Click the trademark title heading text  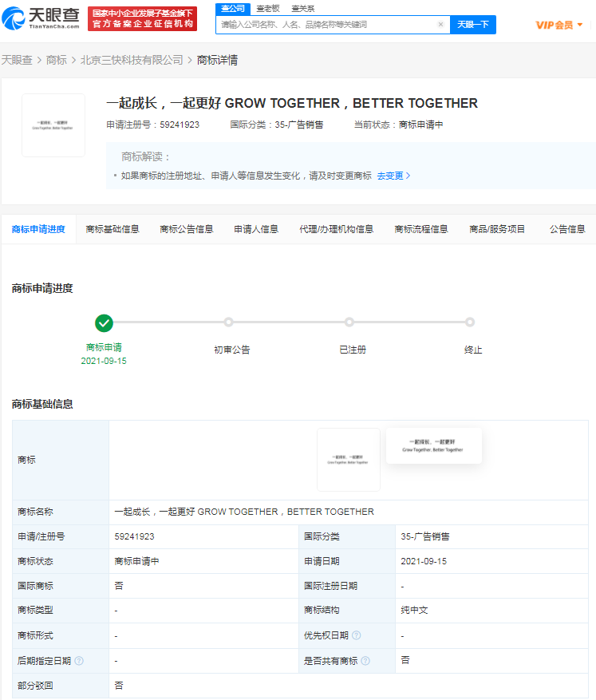(x=292, y=103)
